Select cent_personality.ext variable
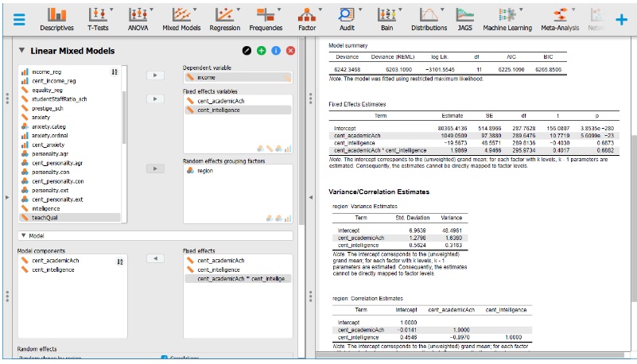Screen dimensions: 637x364 pyautogui.click(x=70, y=199)
